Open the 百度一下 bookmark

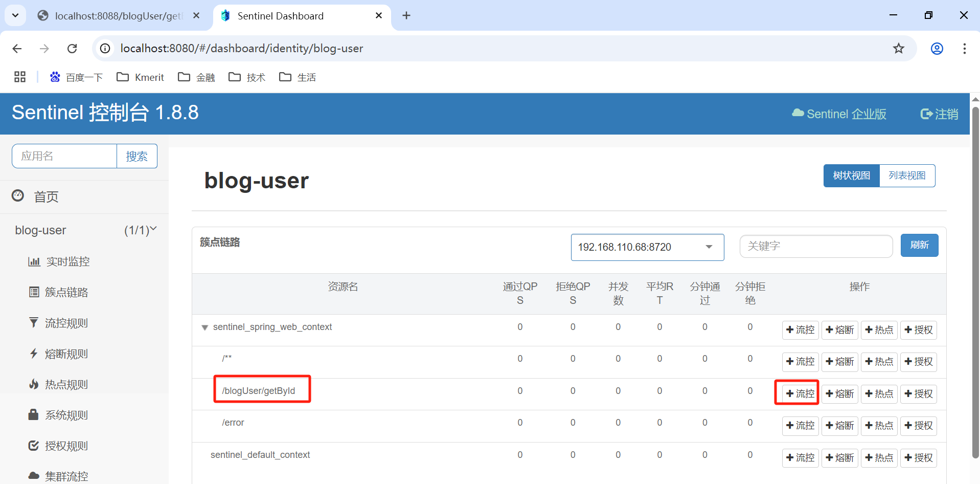tap(76, 77)
